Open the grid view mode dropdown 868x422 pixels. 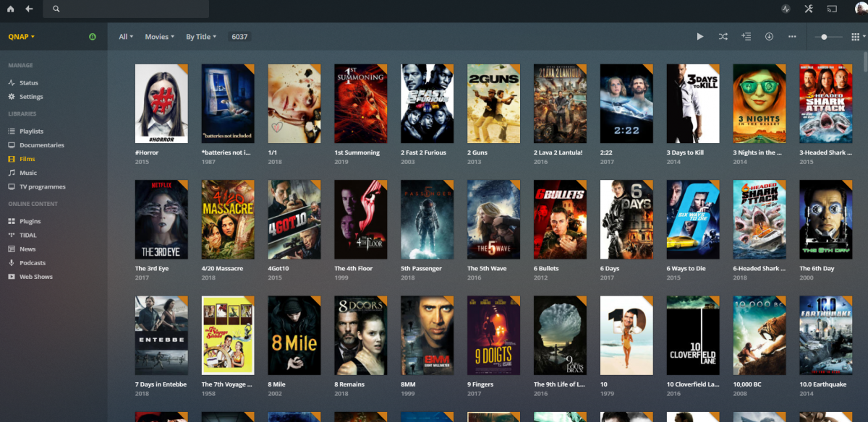point(857,36)
